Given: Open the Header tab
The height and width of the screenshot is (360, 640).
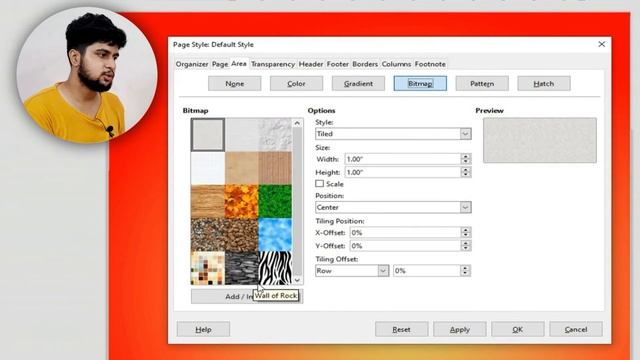Looking at the screenshot, I should (311, 64).
